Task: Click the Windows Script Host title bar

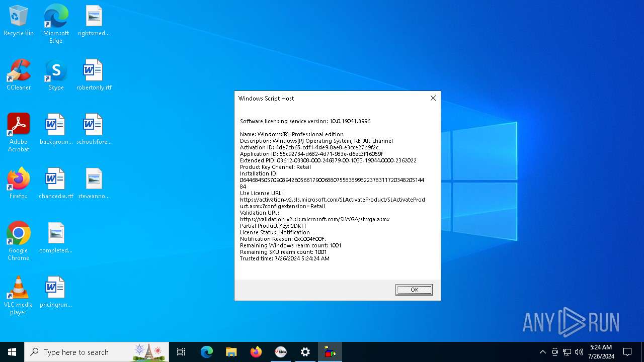Action: tap(330, 98)
